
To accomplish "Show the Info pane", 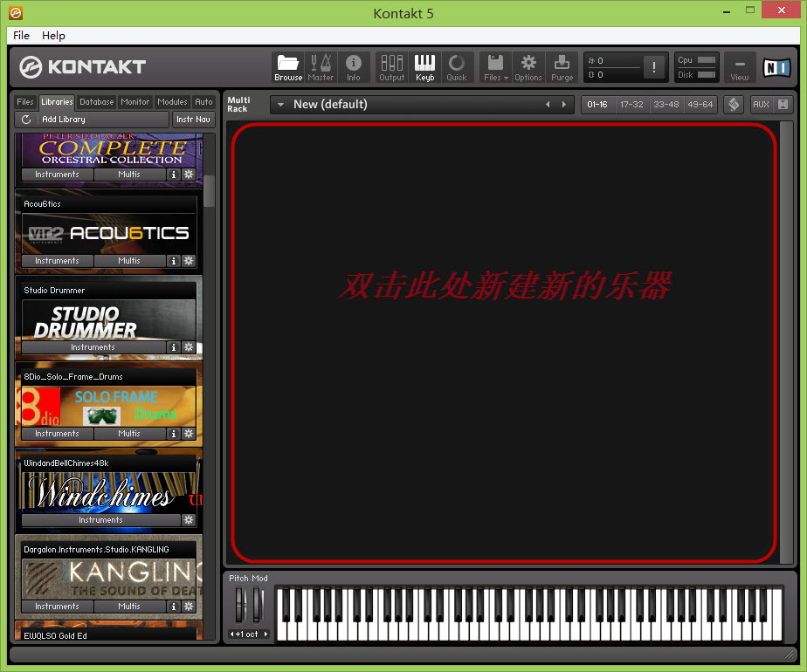I will click(354, 67).
